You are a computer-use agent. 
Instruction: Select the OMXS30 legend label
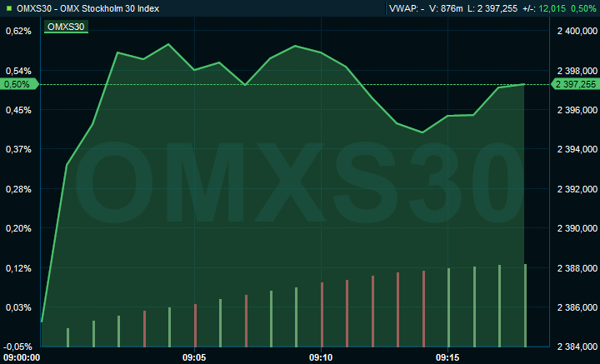pos(66,27)
